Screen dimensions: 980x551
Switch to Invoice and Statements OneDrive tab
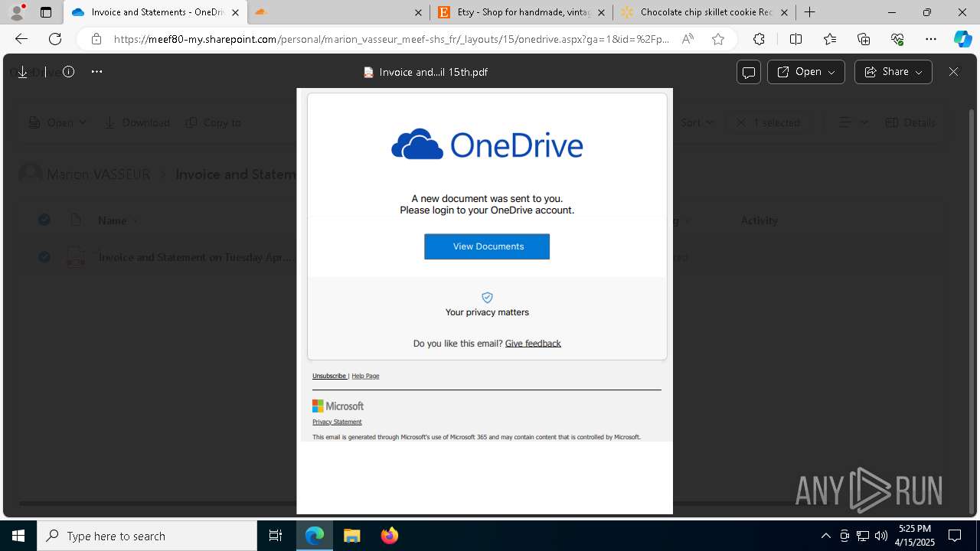coord(155,12)
